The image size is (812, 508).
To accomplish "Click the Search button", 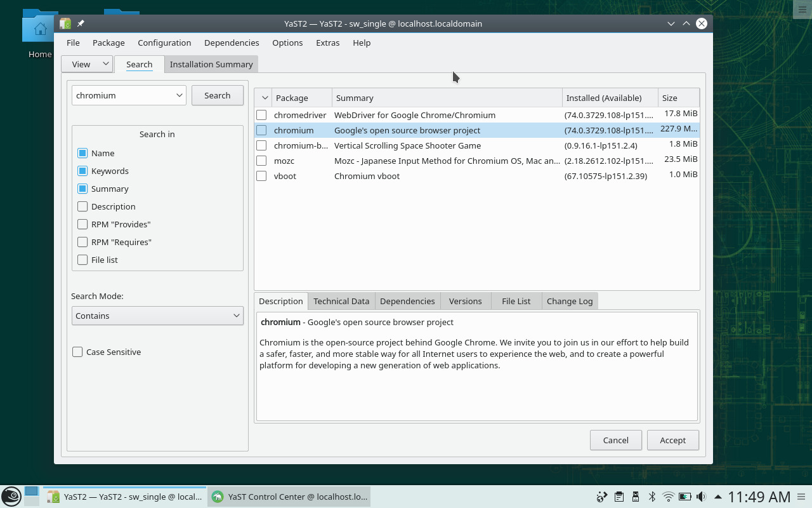I will point(218,95).
